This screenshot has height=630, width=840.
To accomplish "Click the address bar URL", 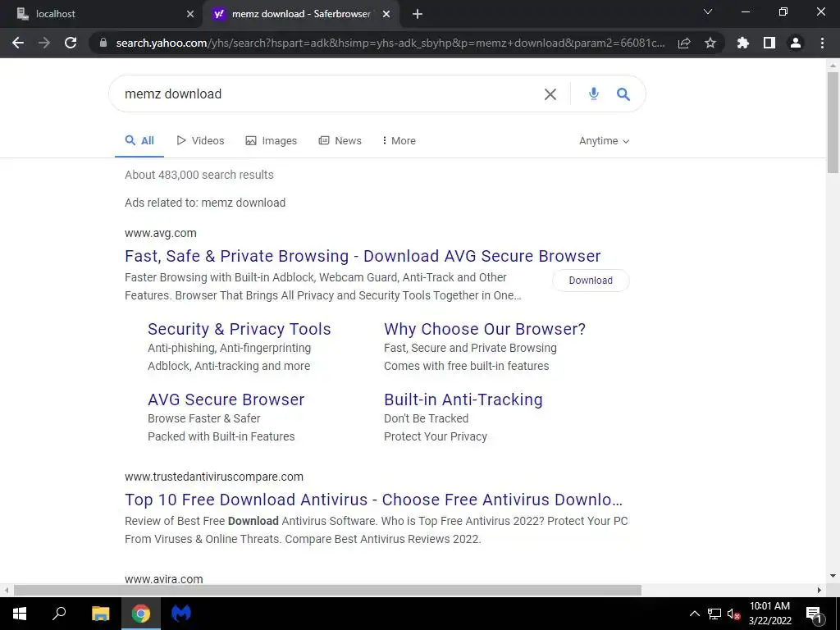I will 390,43.
